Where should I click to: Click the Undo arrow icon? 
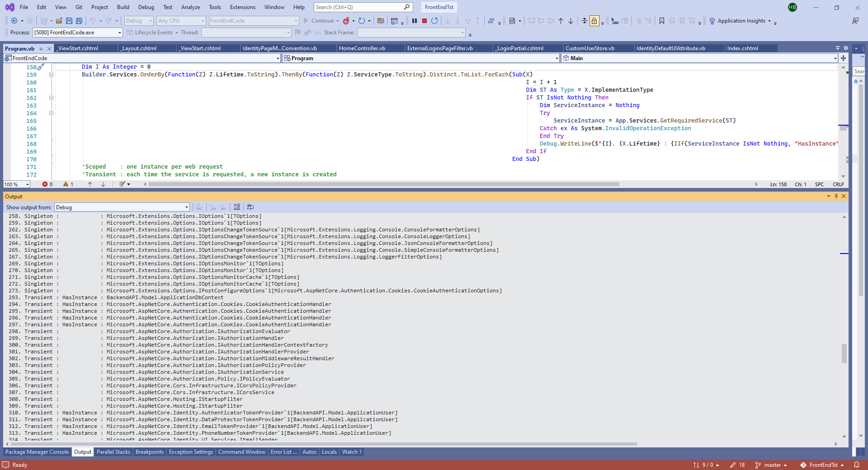point(93,21)
